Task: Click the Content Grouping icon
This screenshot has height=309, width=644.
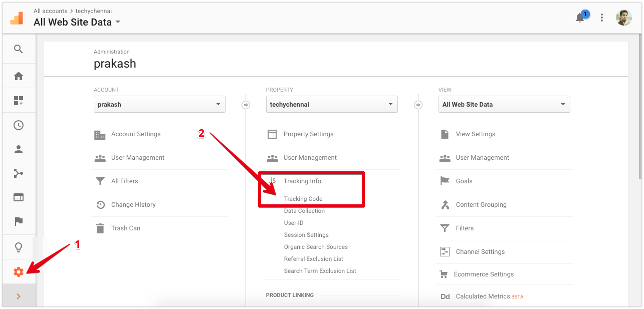Action: pos(445,205)
